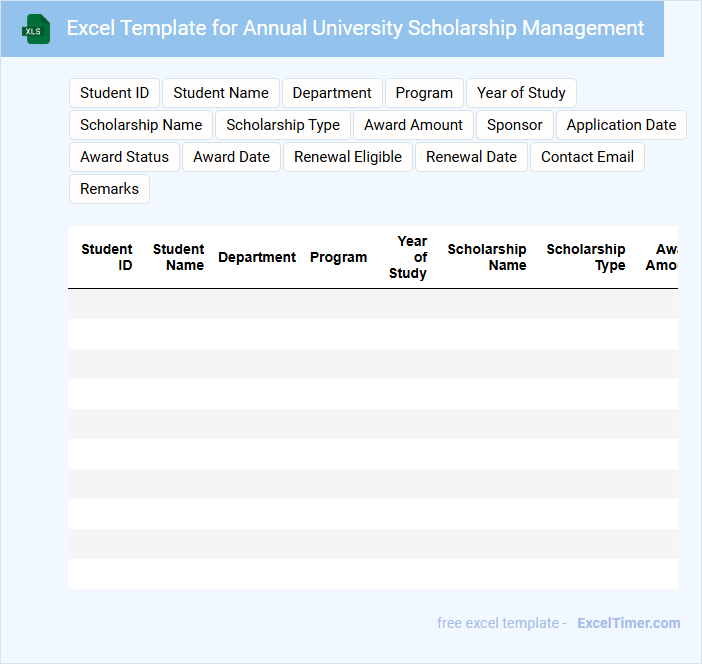Viewport: 702px width, 664px height.
Task: Click the Year of Study tag
Action: pyautogui.click(x=521, y=93)
